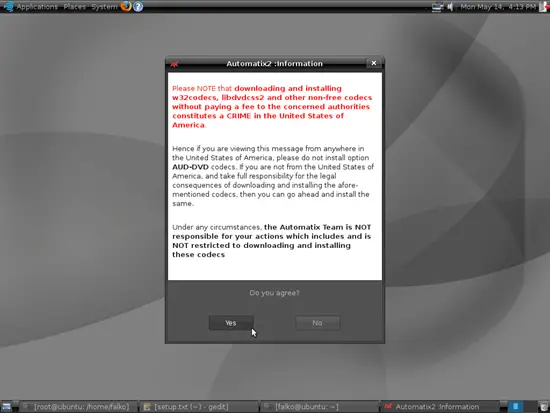This screenshot has height=413, width=550.
Task: Open the Places menu
Action: pos(74,6)
